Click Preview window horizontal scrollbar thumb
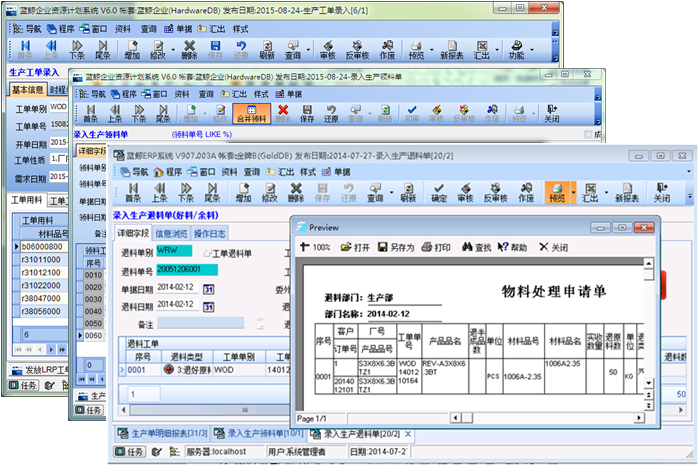 click(467, 418)
